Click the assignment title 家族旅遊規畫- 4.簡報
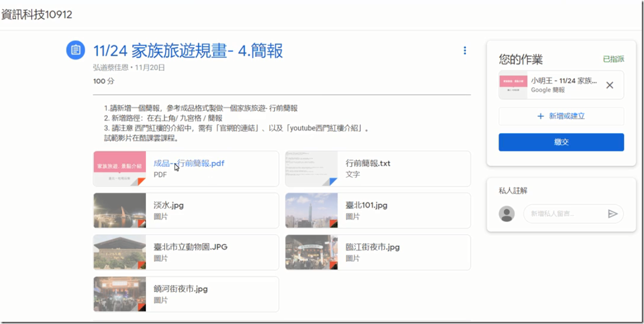 [x=188, y=50]
